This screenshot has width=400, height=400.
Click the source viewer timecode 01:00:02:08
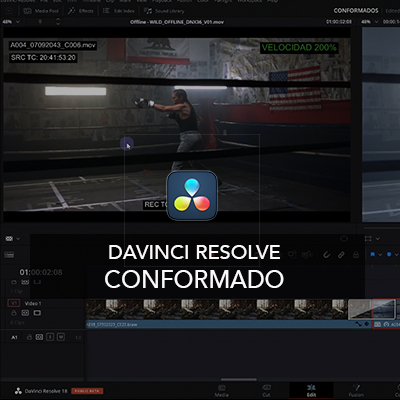point(339,22)
